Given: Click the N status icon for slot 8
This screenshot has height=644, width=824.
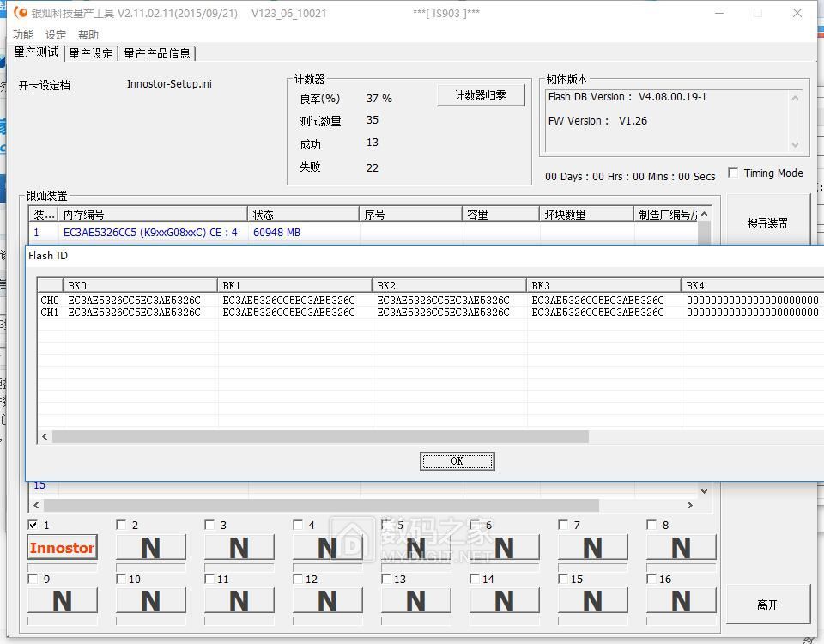Looking at the screenshot, I should [681, 547].
